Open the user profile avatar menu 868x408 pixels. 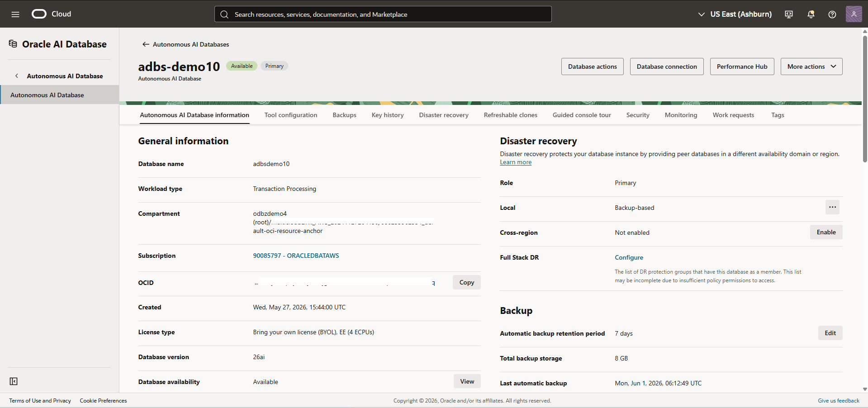[x=854, y=14]
